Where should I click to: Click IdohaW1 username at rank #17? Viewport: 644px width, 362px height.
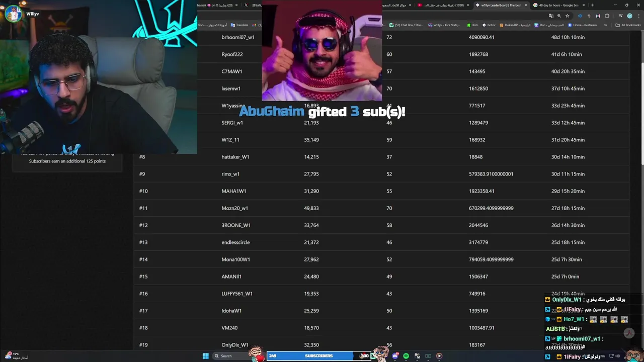(231, 311)
